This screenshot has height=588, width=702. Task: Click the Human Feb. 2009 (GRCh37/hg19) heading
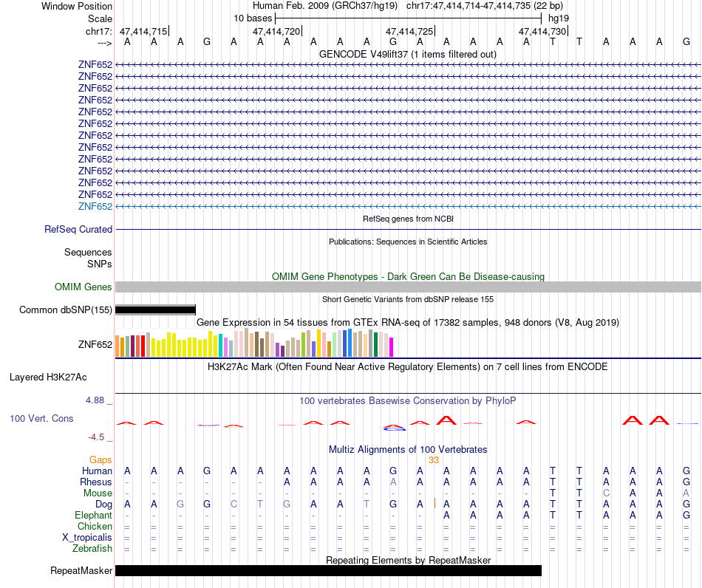tap(325, 6)
